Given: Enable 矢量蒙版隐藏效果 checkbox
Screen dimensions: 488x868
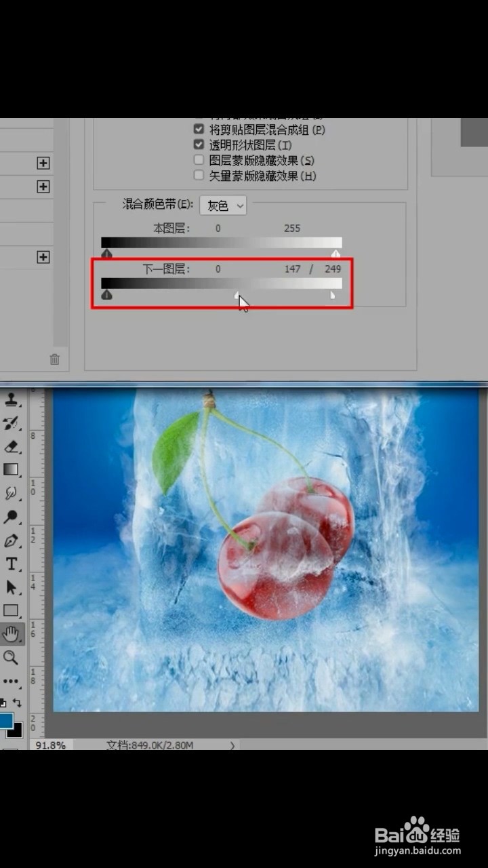Looking at the screenshot, I should [199, 176].
